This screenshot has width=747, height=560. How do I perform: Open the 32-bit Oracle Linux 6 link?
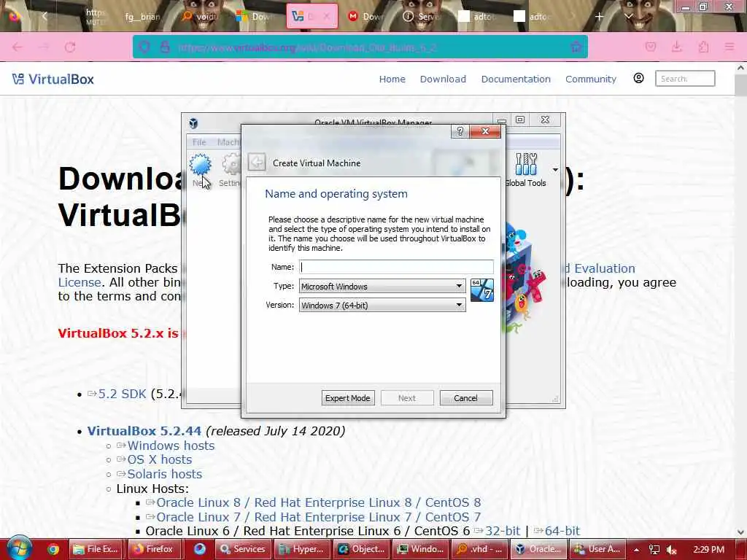point(503,531)
